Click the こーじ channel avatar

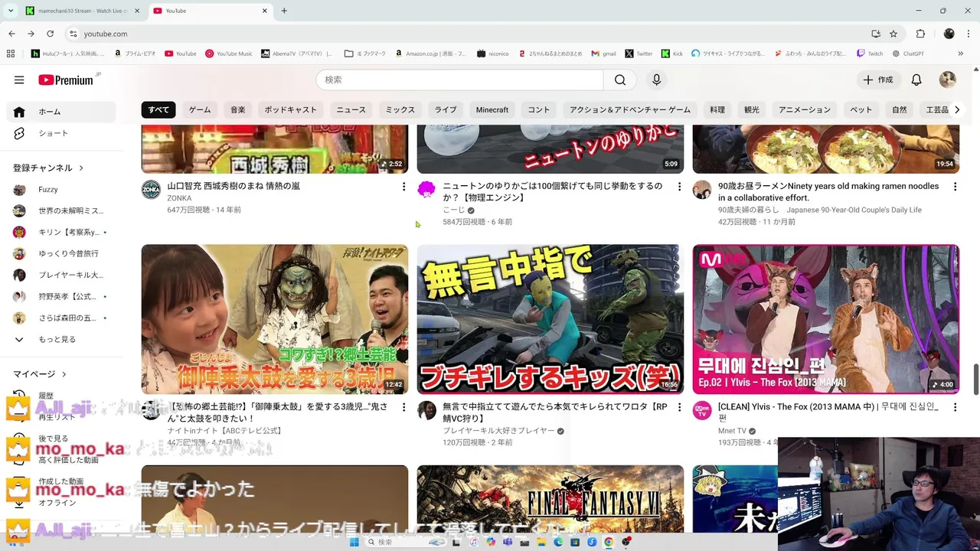point(426,190)
